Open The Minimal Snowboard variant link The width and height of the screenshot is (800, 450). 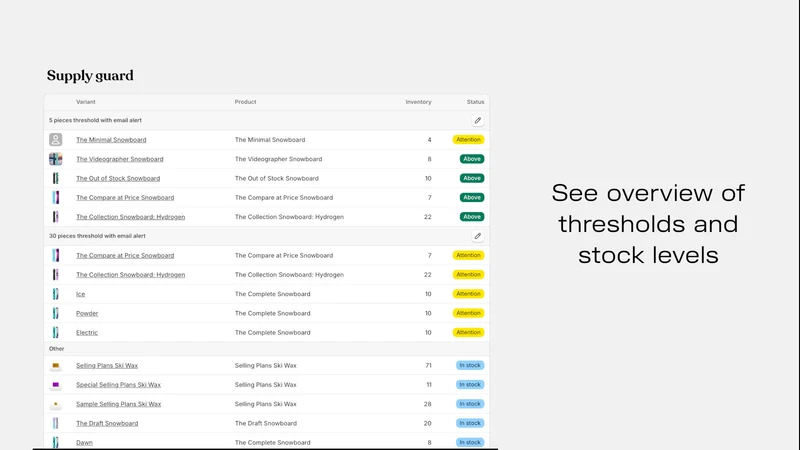[111, 140]
